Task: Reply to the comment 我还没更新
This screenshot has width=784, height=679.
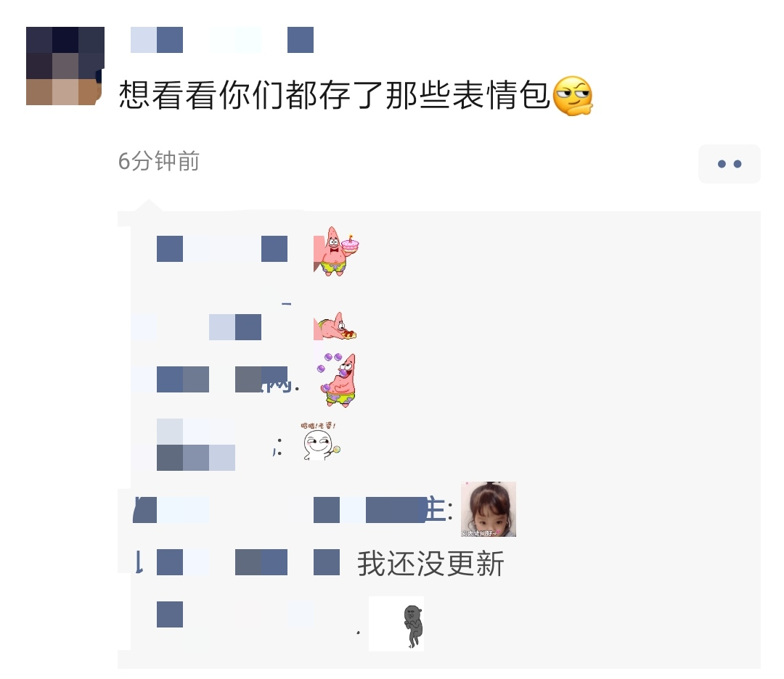Action: click(430, 564)
